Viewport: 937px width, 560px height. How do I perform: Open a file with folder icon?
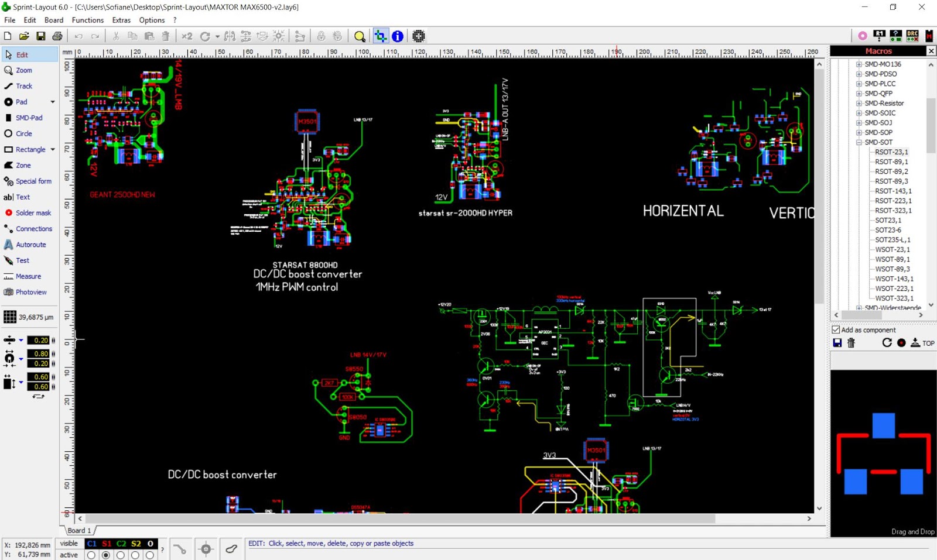click(24, 36)
